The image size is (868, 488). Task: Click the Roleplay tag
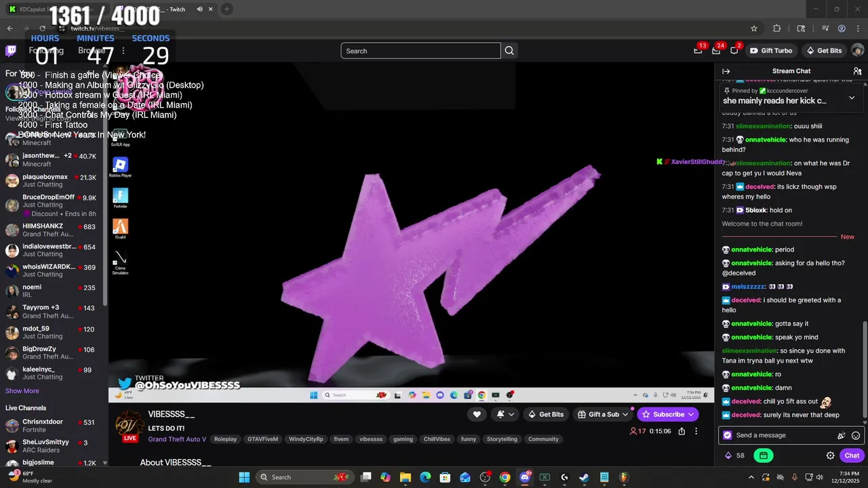pyautogui.click(x=226, y=439)
